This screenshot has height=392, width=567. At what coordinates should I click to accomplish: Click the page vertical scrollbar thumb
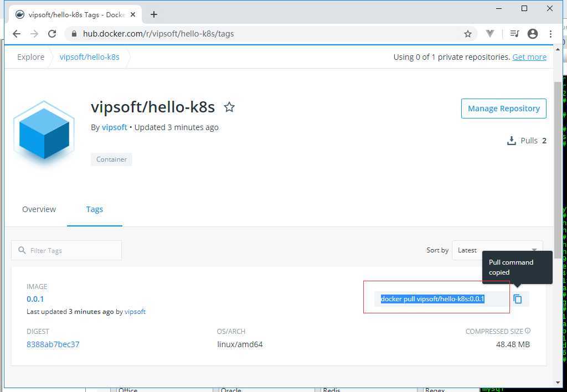pos(558,170)
